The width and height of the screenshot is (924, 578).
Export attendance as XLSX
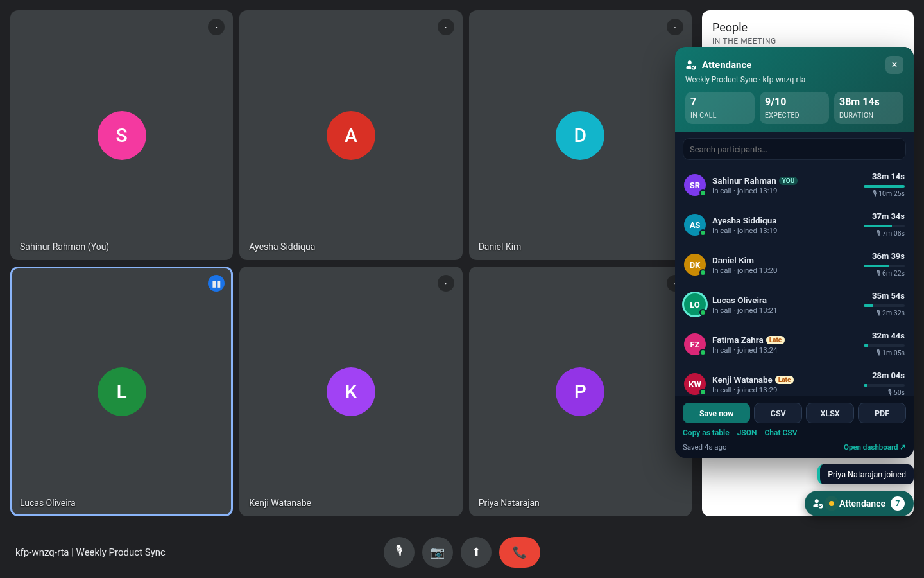tap(830, 413)
